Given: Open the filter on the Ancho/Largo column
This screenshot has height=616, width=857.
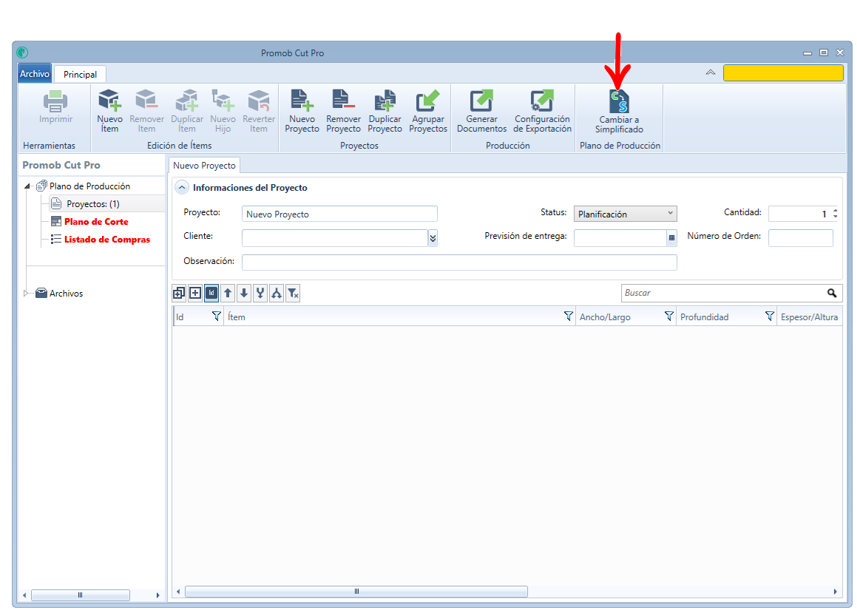Looking at the screenshot, I should click(669, 317).
